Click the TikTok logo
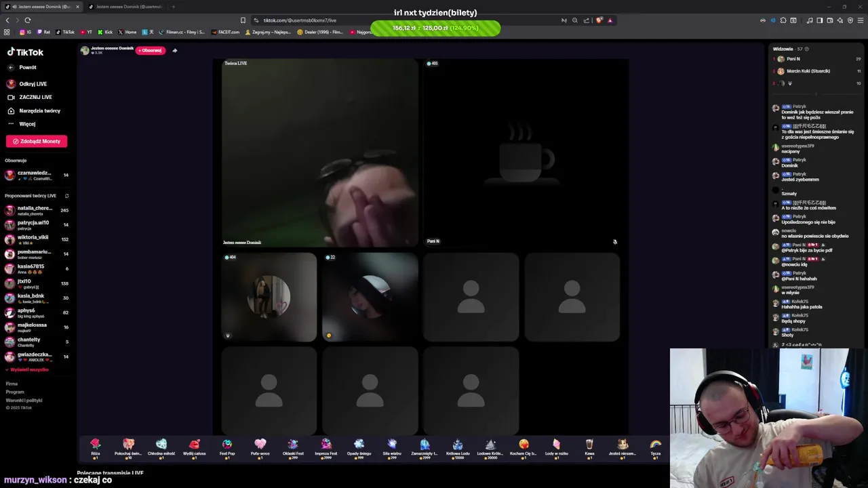The width and height of the screenshot is (868, 488). pos(25,52)
